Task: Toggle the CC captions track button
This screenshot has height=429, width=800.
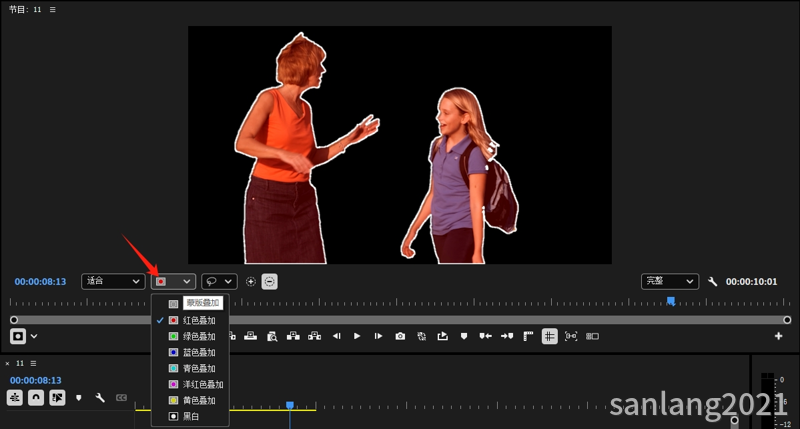Action: (x=121, y=397)
